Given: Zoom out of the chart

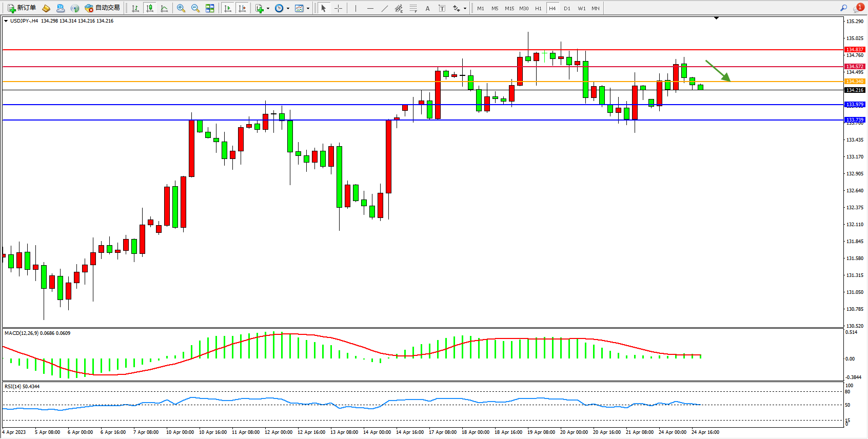Looking at the screenshot, I should [195, 8].
